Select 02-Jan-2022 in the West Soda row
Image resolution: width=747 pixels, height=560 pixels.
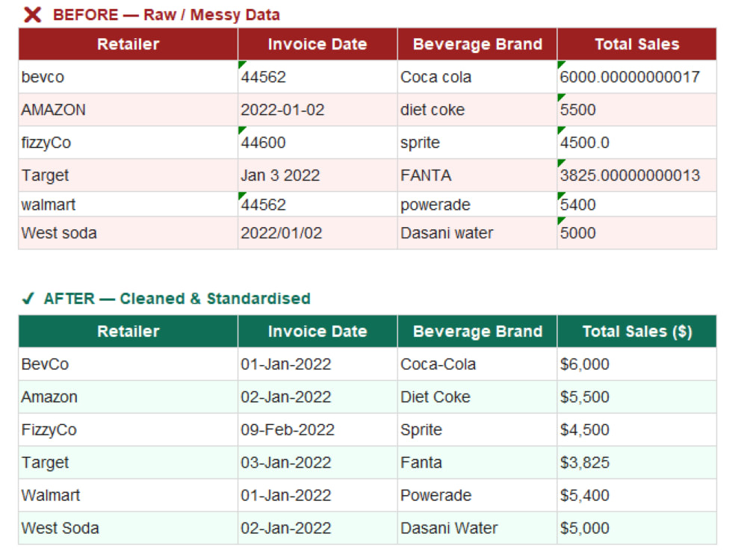pos(317,529)
